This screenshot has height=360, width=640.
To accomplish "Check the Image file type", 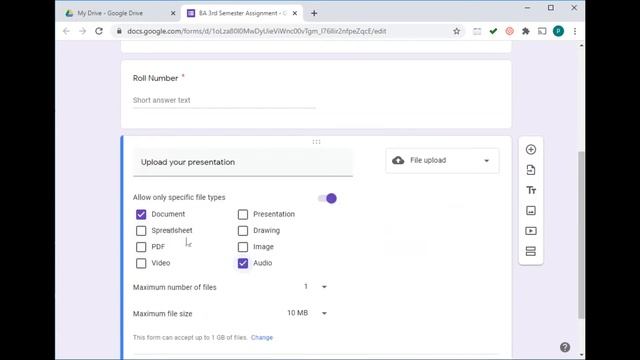I will pyautogui.click(x=243, y=247).
